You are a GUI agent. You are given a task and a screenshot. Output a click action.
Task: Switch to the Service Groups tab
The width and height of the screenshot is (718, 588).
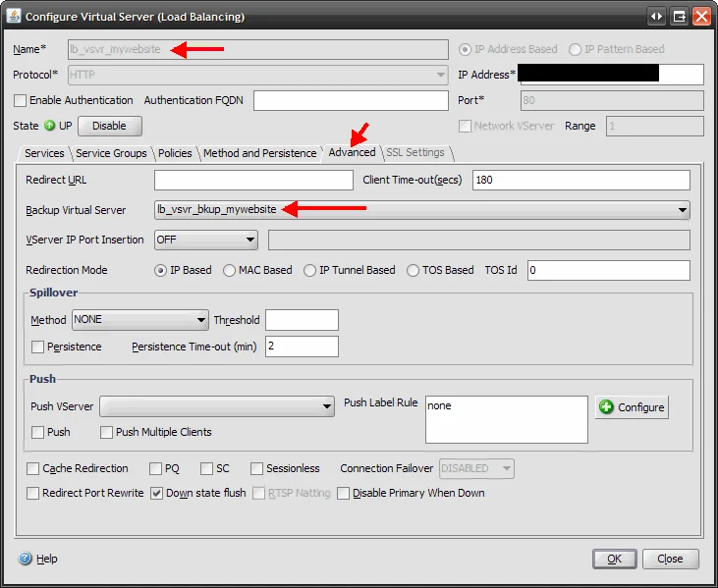click(111, 153)
